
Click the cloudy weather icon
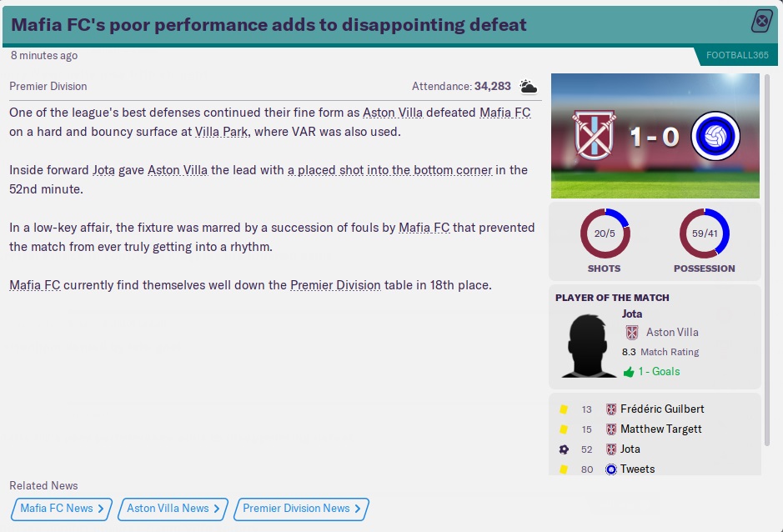pyautogui.click(x=529, y=86)
